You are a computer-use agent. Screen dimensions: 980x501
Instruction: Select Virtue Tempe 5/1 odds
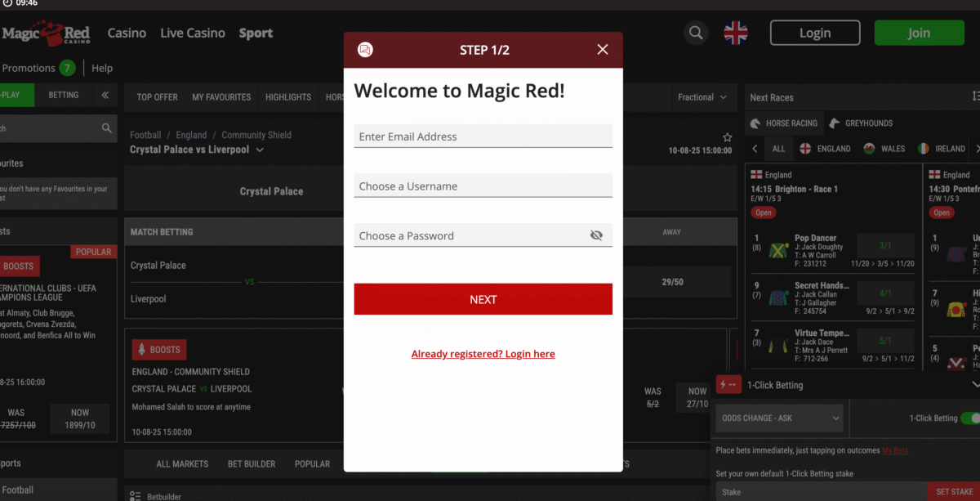point(884,340)
